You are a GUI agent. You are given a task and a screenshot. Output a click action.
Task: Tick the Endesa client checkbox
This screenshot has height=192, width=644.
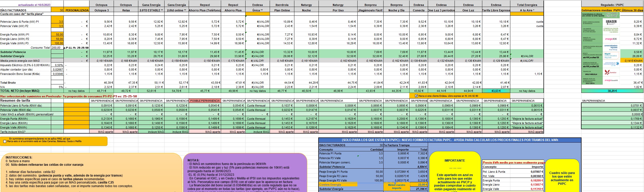point(416,96)
